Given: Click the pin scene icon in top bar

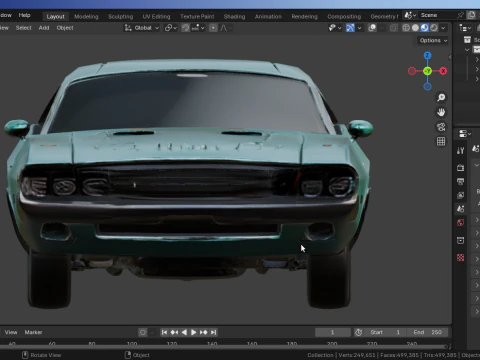Looking at the screenshot, I should (x=460, y=15).
